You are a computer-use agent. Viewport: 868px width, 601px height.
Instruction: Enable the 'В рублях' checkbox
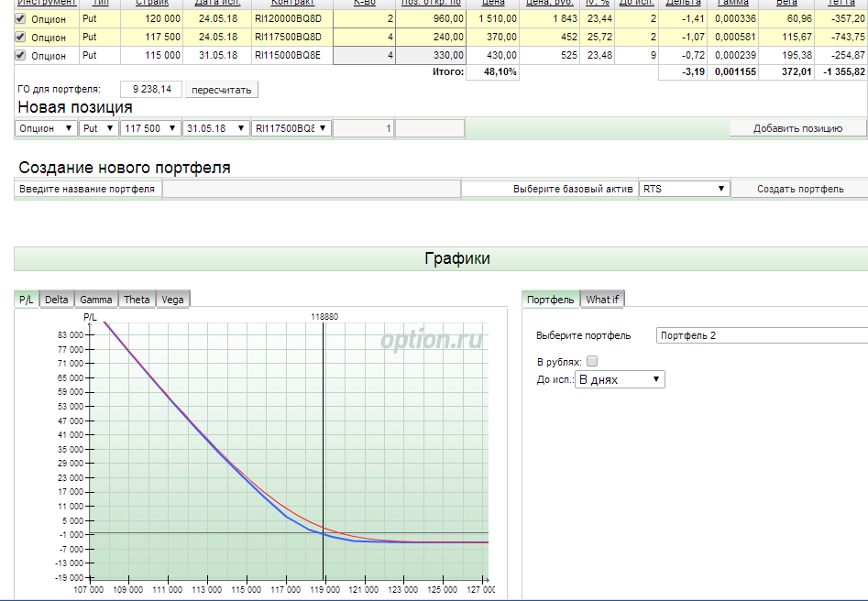pos(591,361)
